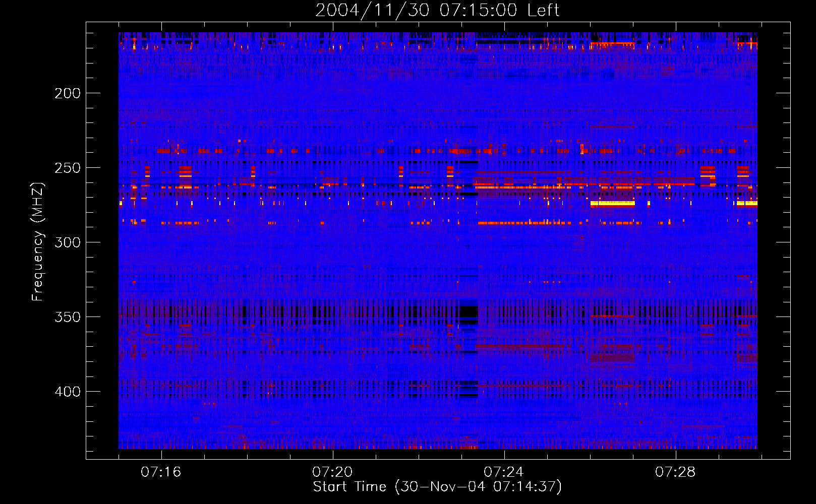Select the 200 frequency axis label
Image resolution: width=816 pixels, height=504 pixels.
tap(68, 93)
